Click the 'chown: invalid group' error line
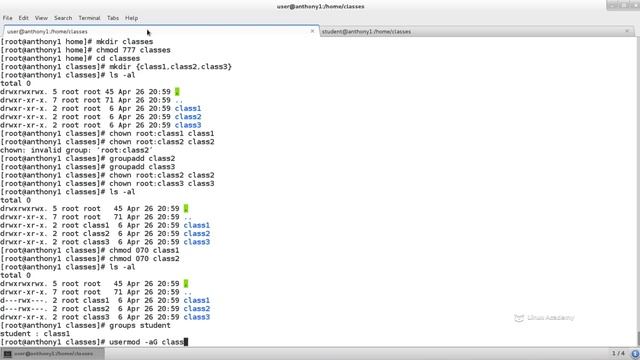Screen dimensions: 640x360 76,150
